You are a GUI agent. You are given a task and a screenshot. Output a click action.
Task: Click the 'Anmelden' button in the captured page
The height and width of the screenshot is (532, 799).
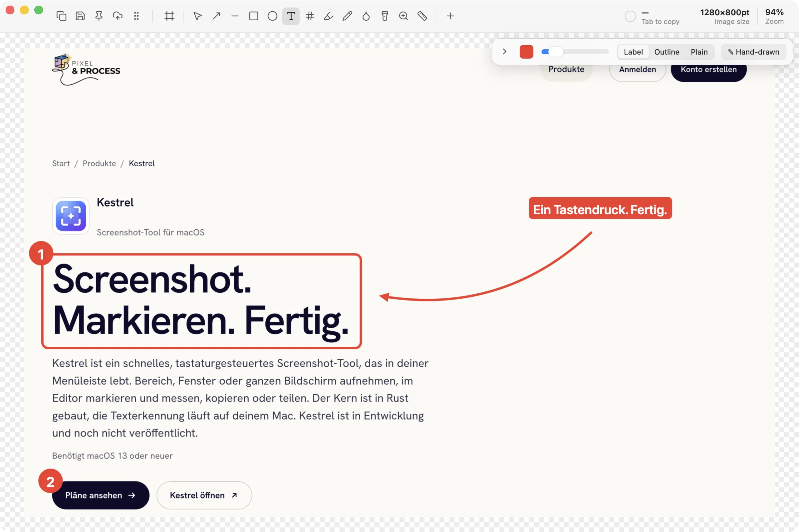pos(638,70)
